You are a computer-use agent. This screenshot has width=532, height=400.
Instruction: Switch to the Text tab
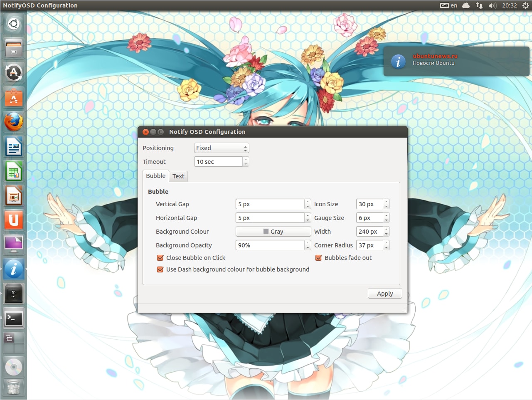point(178,176)
